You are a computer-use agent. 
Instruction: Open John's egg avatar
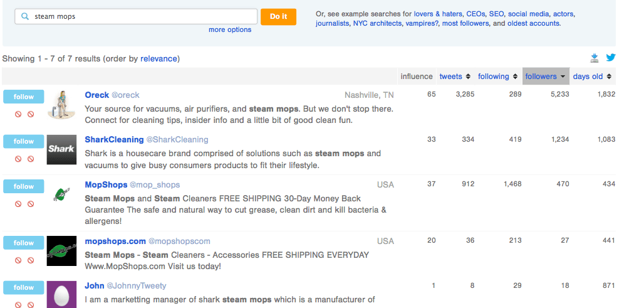pos(61,294)
